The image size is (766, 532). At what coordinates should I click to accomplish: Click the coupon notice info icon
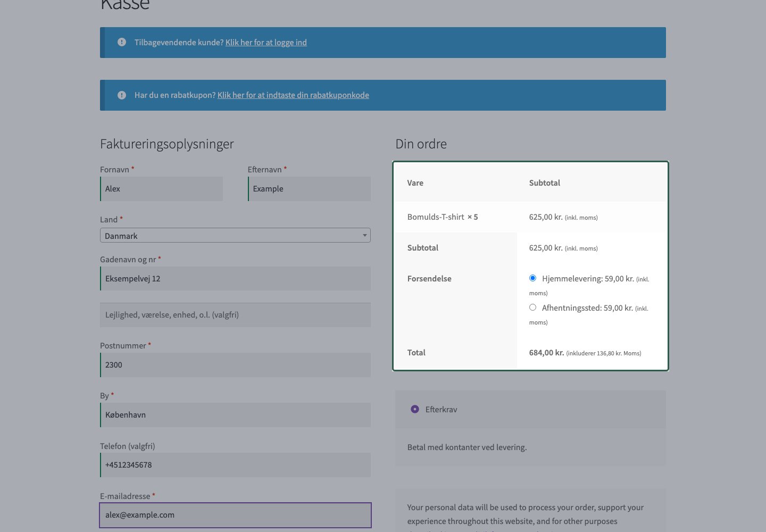coord(122,95)
